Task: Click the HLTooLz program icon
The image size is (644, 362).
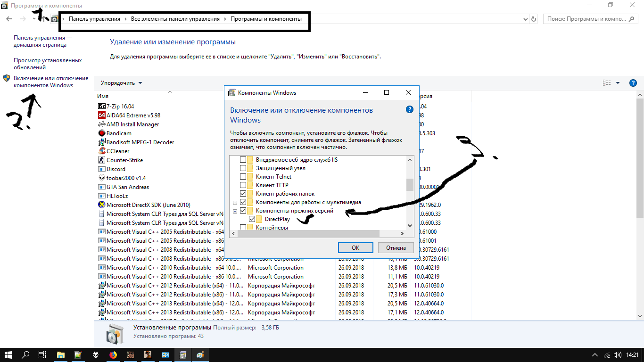Action: (101, 196)
